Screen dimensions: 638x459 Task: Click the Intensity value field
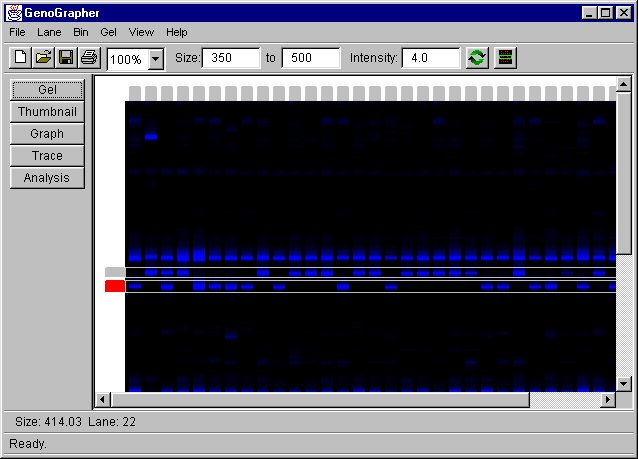431,58
